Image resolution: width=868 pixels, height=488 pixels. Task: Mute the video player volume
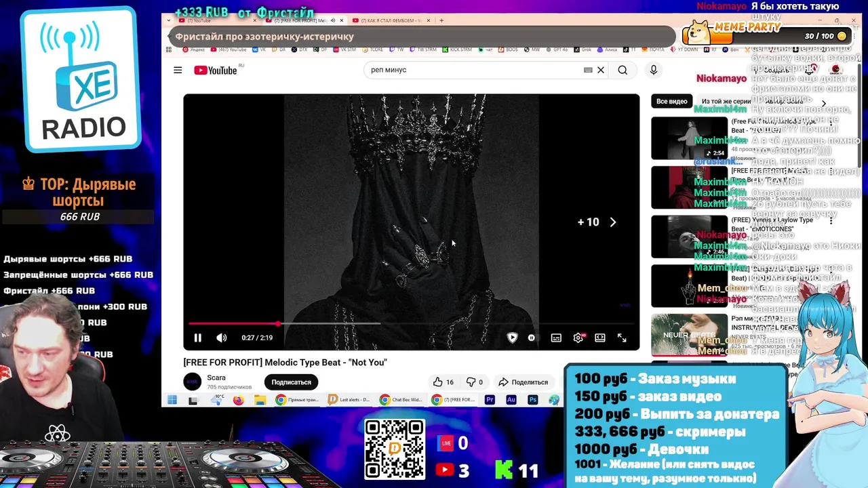coord(221,338)
